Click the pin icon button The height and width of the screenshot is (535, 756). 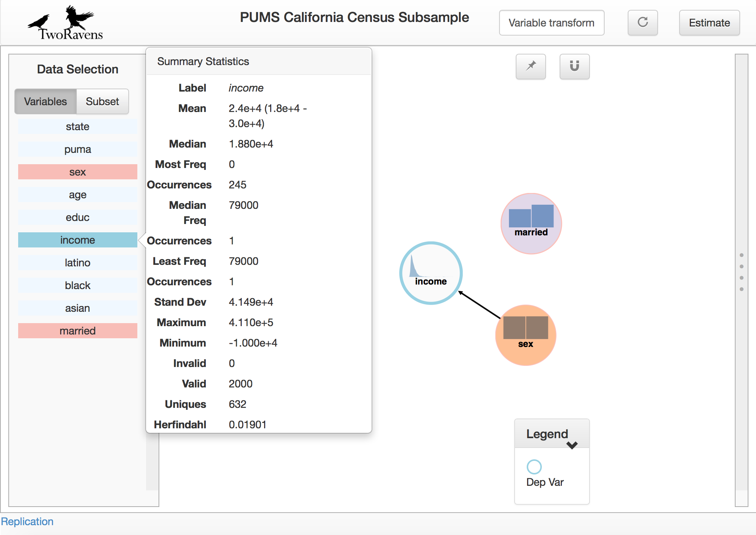[x=530, y=66]
